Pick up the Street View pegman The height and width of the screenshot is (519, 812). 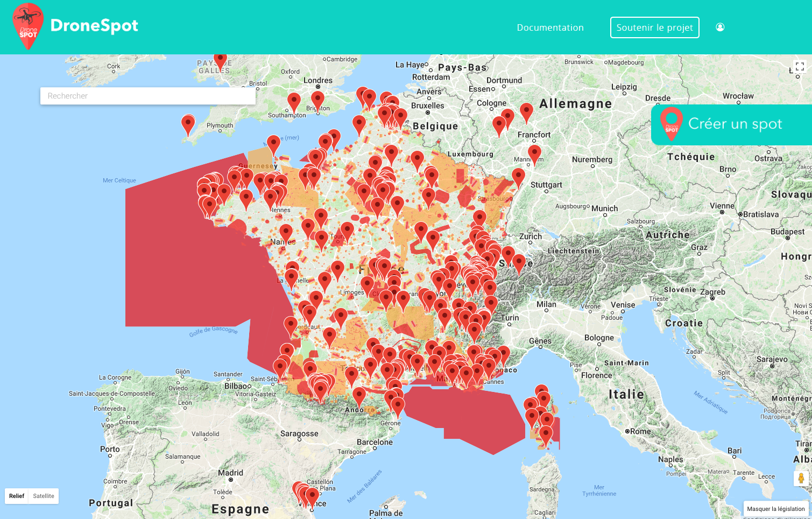pos(801,478)
